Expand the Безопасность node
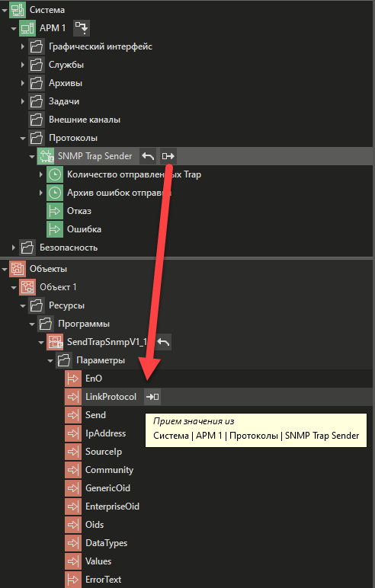Image resolution: width=375 pixels, height=588 pixels. [14, 248]
